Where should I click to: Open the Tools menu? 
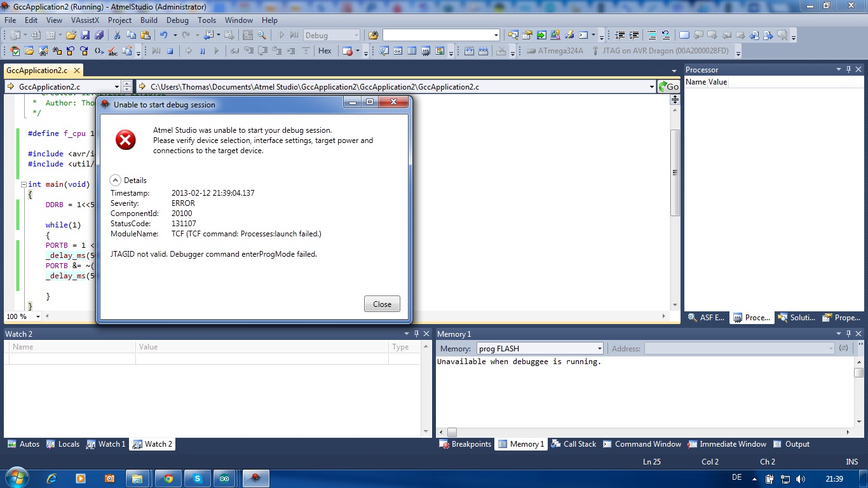[207, 20]
